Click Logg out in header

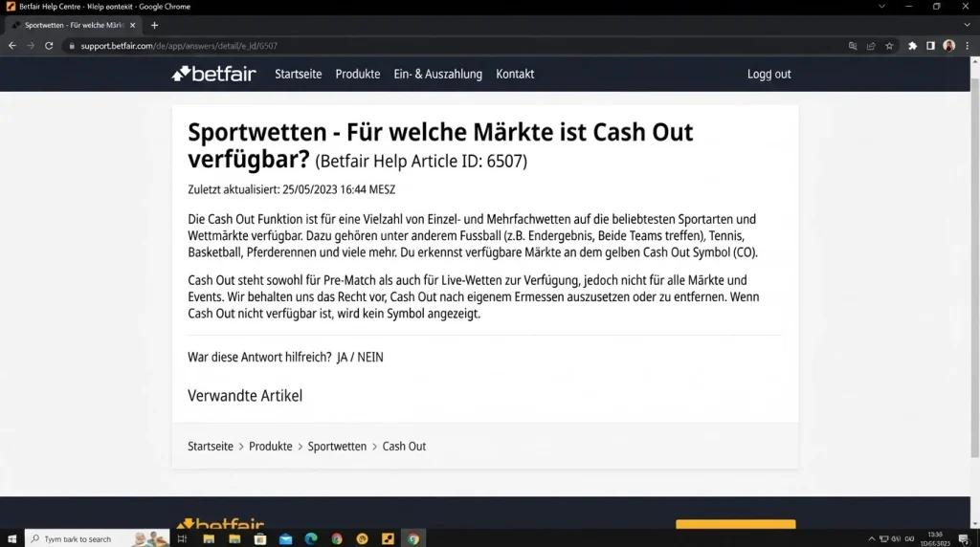(x=768, y=74)
